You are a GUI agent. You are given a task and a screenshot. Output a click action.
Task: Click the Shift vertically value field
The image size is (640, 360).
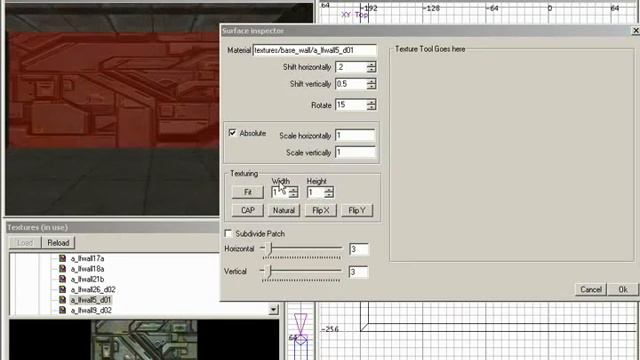351,84
